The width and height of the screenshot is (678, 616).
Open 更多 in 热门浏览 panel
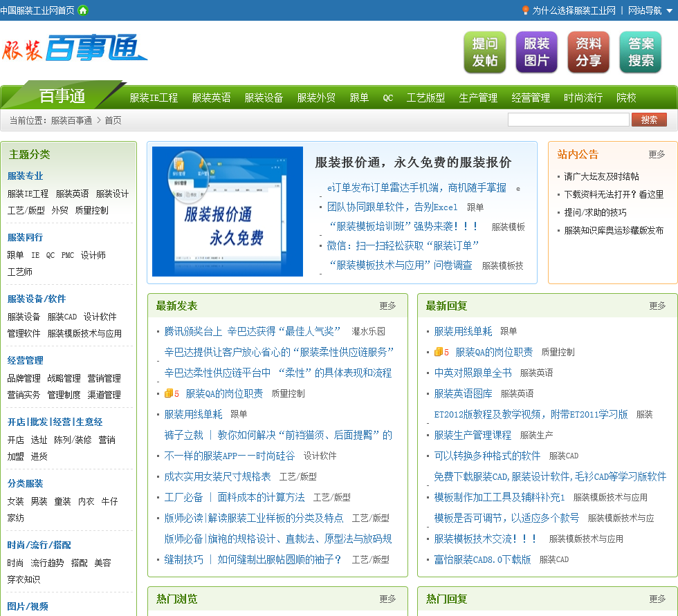pos(387,599)
